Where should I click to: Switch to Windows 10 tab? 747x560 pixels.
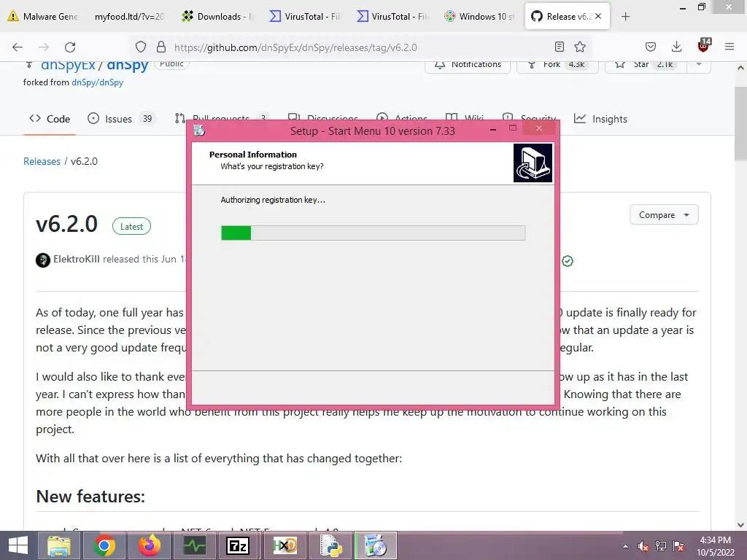[479, 17]
